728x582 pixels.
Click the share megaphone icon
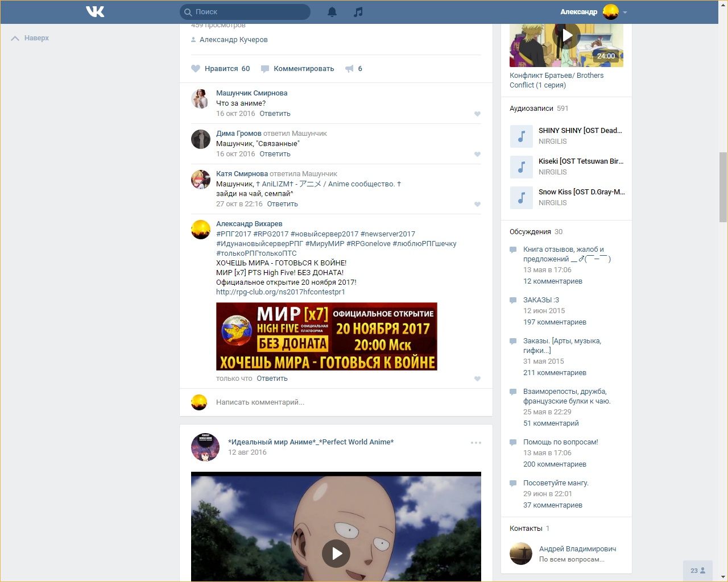click(x=349, y=69)
